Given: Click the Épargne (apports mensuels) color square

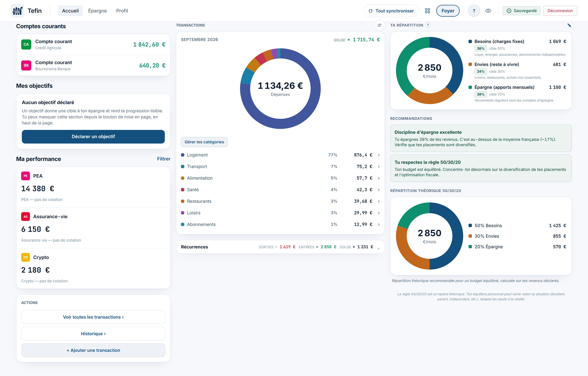Looking at the screenshot, I should pos(470,87).
